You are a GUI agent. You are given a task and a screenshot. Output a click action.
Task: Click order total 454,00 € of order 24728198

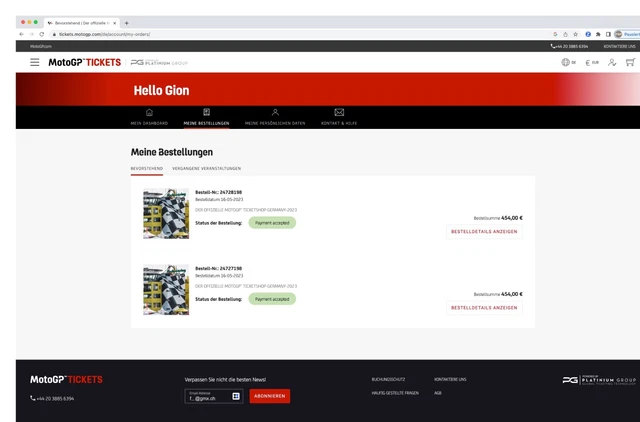pos(512,218)
